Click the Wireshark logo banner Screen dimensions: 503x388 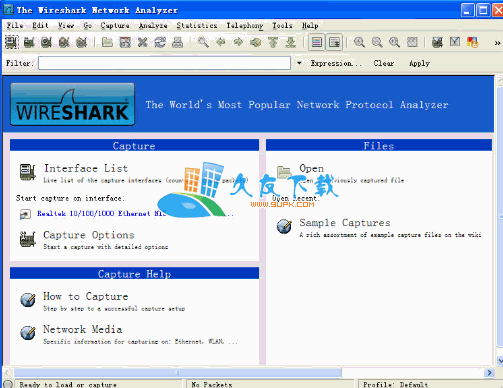click(73, 104)
